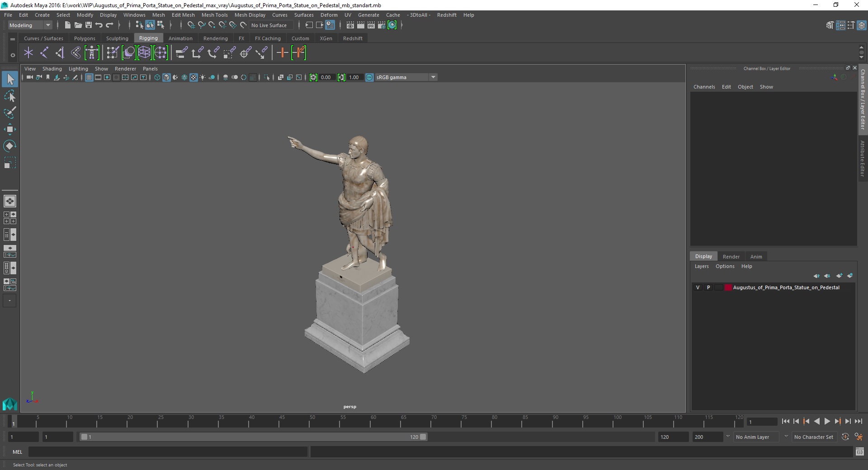Screen dimensions: 868x470
Task: Choose the Paint selection tool
Action: 10,113
